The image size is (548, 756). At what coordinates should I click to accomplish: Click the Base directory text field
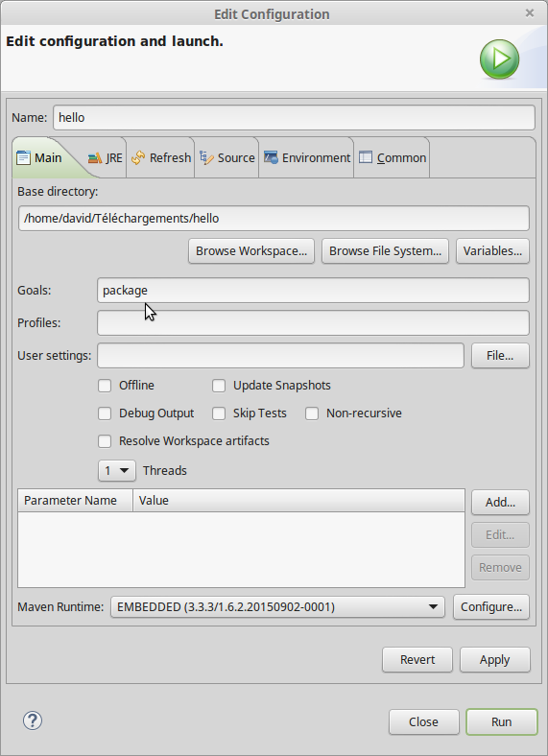(274, 219)
